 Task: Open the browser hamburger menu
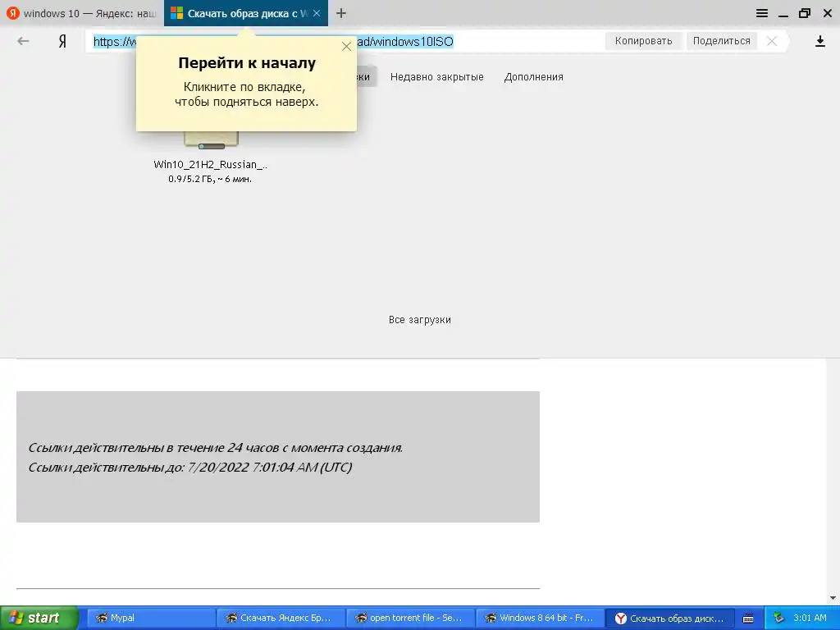coord(762,13)
